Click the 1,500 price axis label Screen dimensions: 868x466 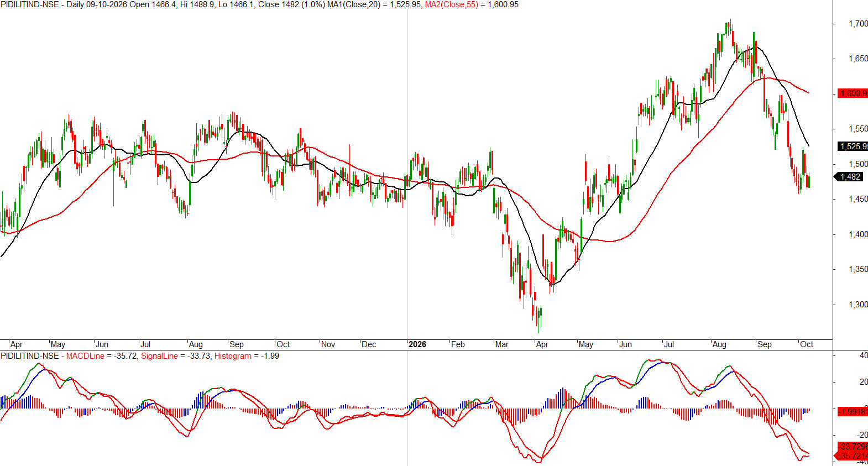coord(858,164)
